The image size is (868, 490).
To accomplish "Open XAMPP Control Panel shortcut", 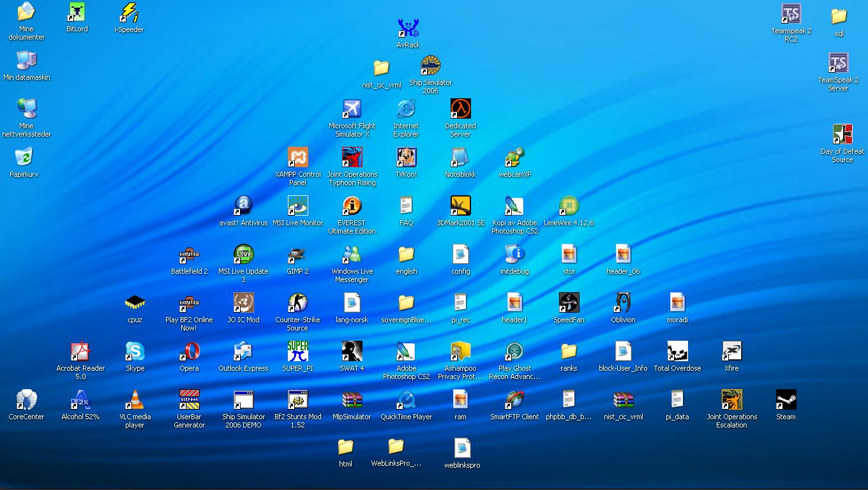I will tap(298, 158).
